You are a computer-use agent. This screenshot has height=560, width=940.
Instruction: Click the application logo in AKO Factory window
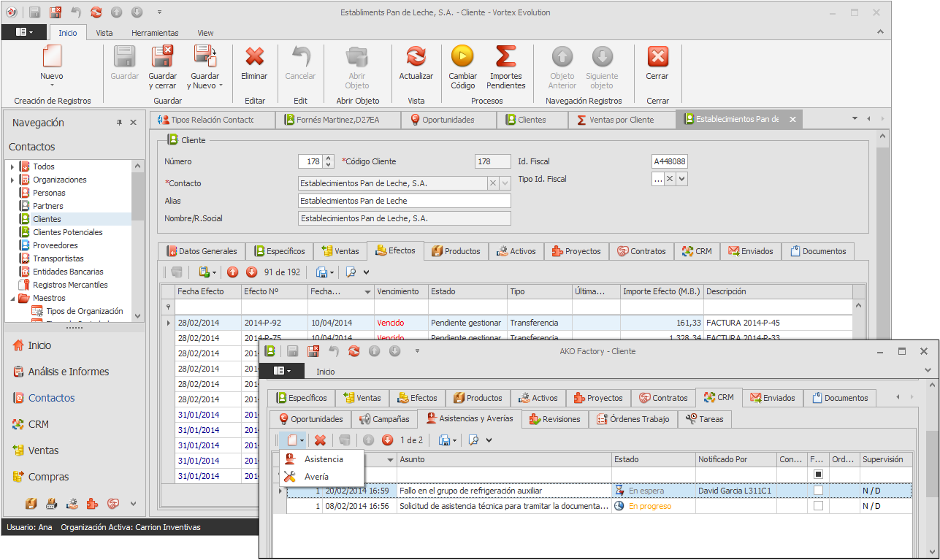[270, 351]
